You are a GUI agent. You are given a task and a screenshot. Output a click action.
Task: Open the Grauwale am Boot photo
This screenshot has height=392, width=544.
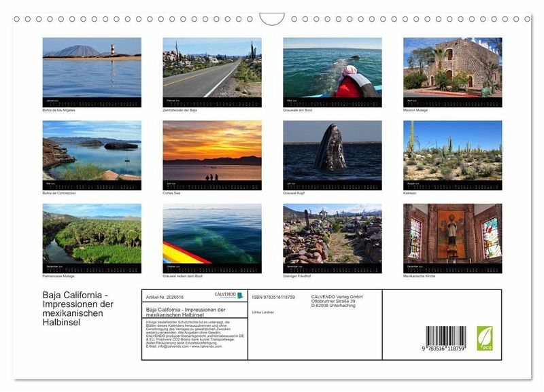pyautogui.click(x=333, y=67)
